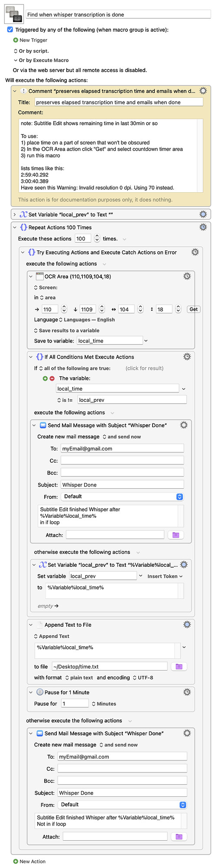Click green plus icon to add a condition

click(x=45, y=378)
